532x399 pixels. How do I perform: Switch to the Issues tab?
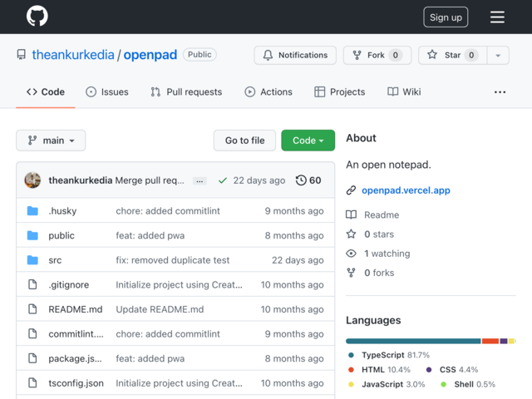click(107, 92)
